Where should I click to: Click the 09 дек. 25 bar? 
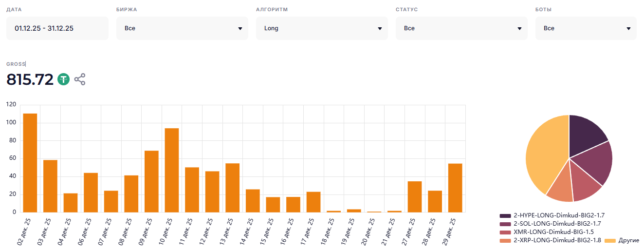pos(151,181)
